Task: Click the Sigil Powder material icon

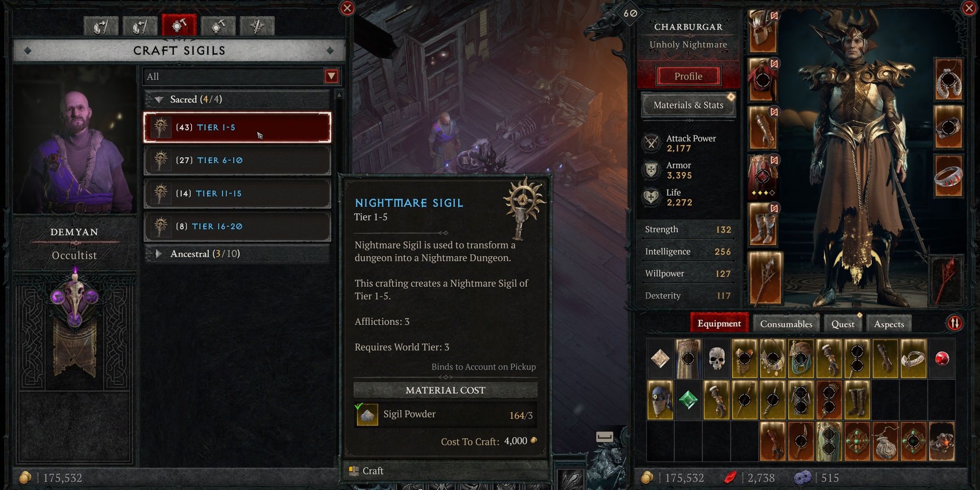Action: (x=367, y=415)
